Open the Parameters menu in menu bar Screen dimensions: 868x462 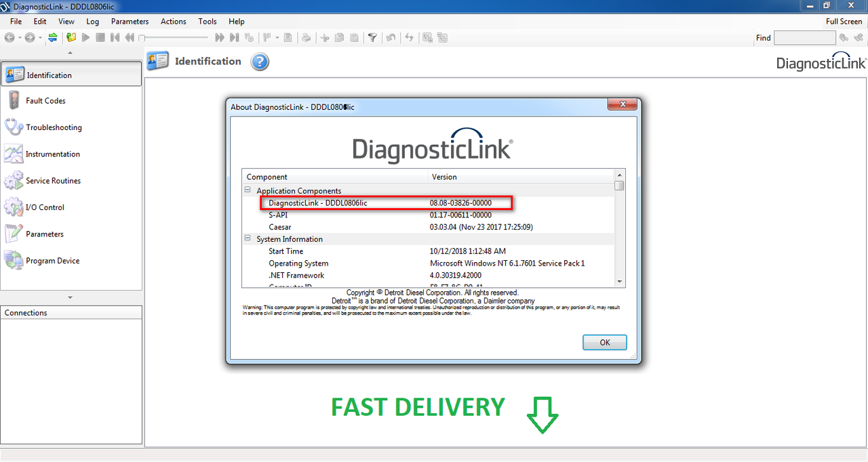pos(130,22)
